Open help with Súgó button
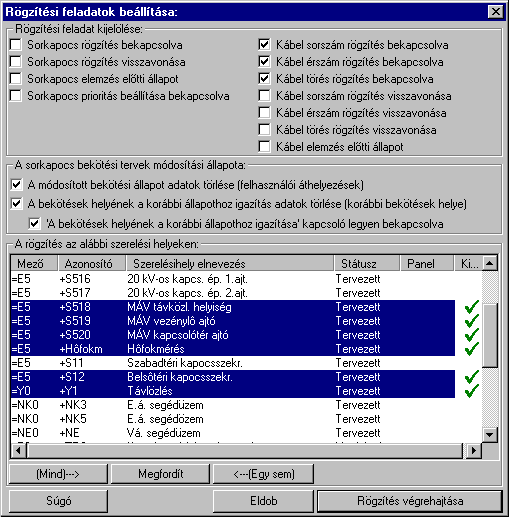The image size is (509, 517). coord(58,501)
